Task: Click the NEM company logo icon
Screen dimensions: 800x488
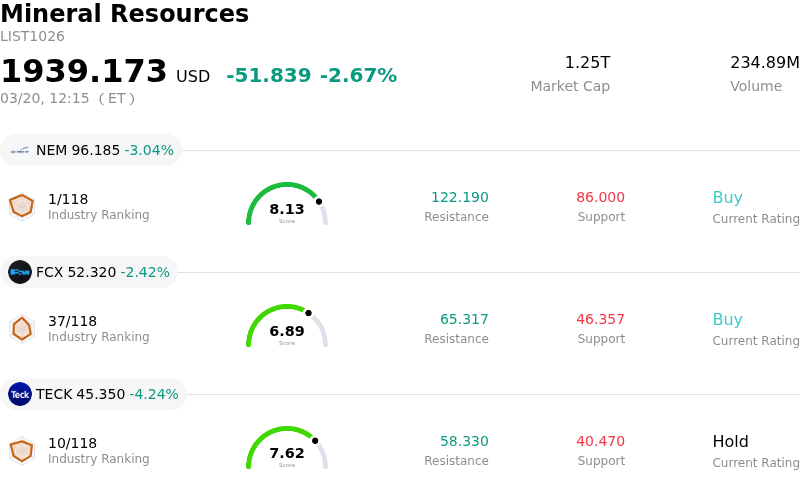Action: [x=20, y=151]
